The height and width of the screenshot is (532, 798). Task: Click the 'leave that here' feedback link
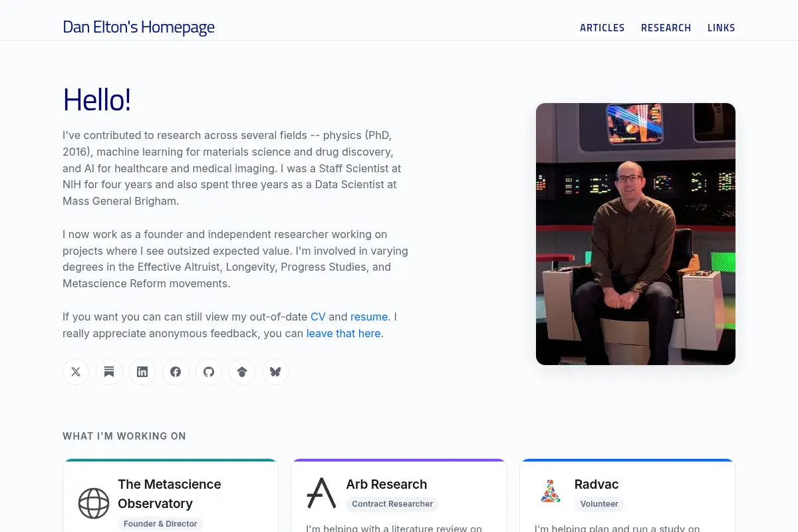coord(344,333)
